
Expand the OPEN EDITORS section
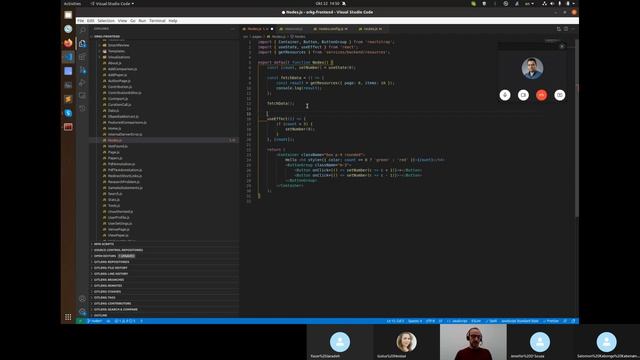164,256
